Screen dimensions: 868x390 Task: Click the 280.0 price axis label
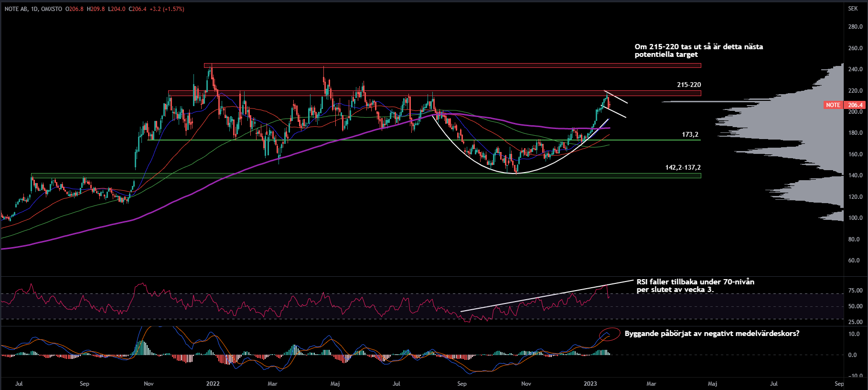[855, 27]
